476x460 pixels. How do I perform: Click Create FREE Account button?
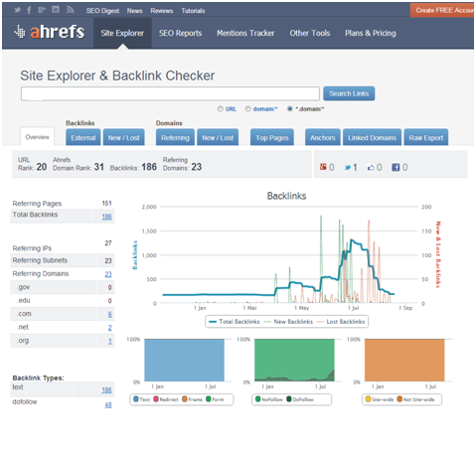point(442,10)
